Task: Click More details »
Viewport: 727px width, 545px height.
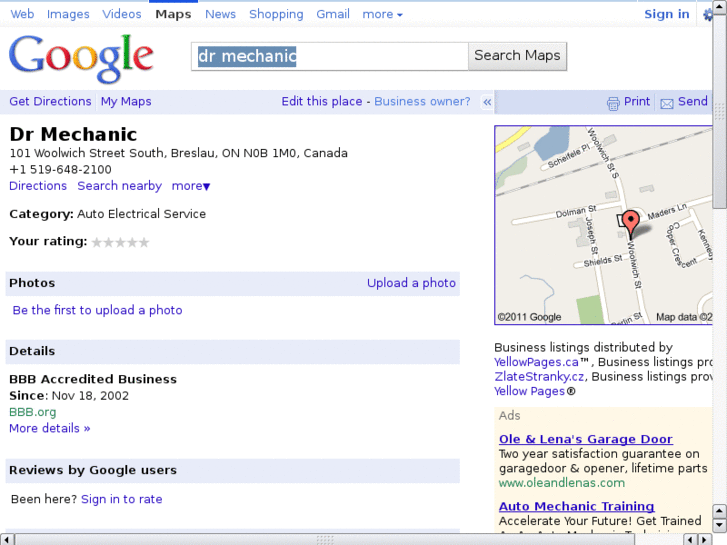Action: [50, 428]
